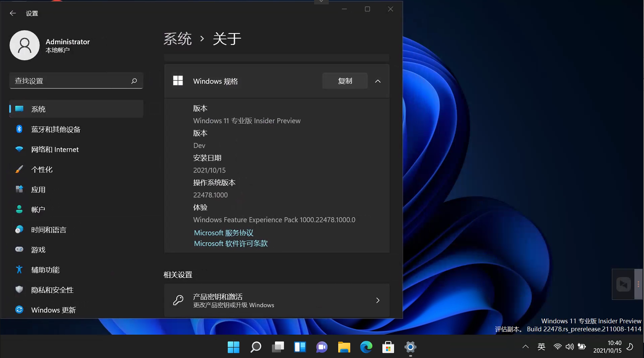Select 系统 in the breadcrumb navigation
644x358 pixels.
(178, 38)
